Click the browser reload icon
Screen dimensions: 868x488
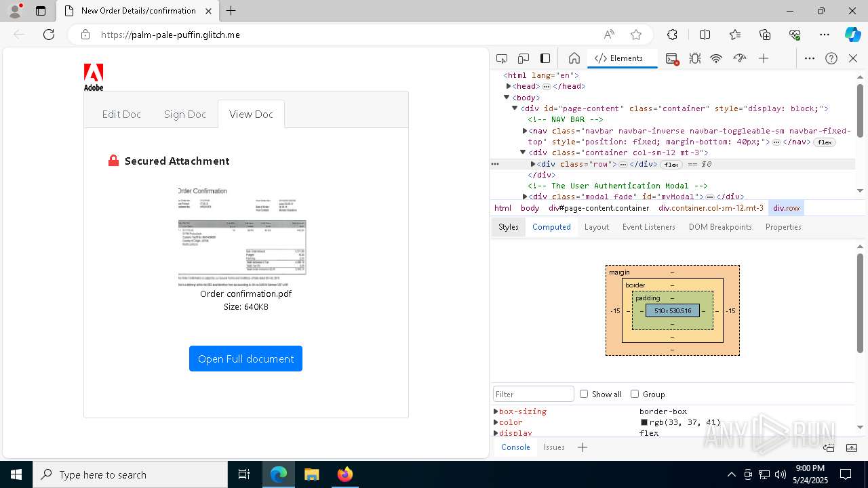(49, 35)
